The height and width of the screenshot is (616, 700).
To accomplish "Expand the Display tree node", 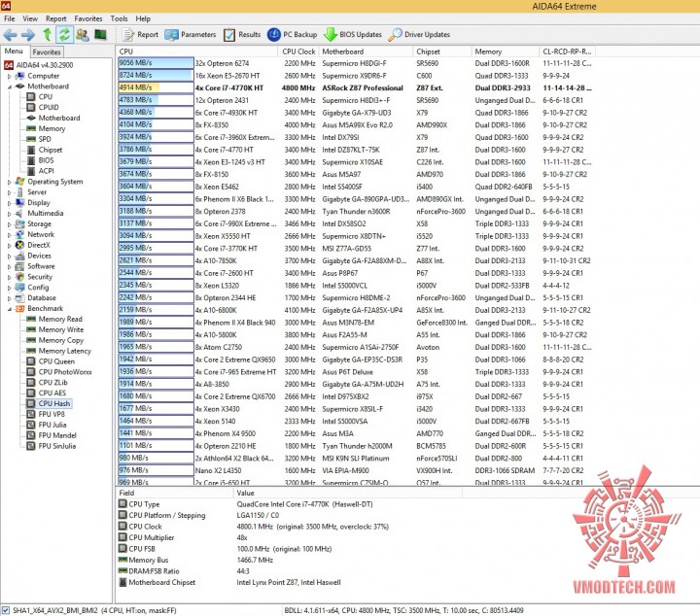I will pyautogui.click(x=10, y=203).
